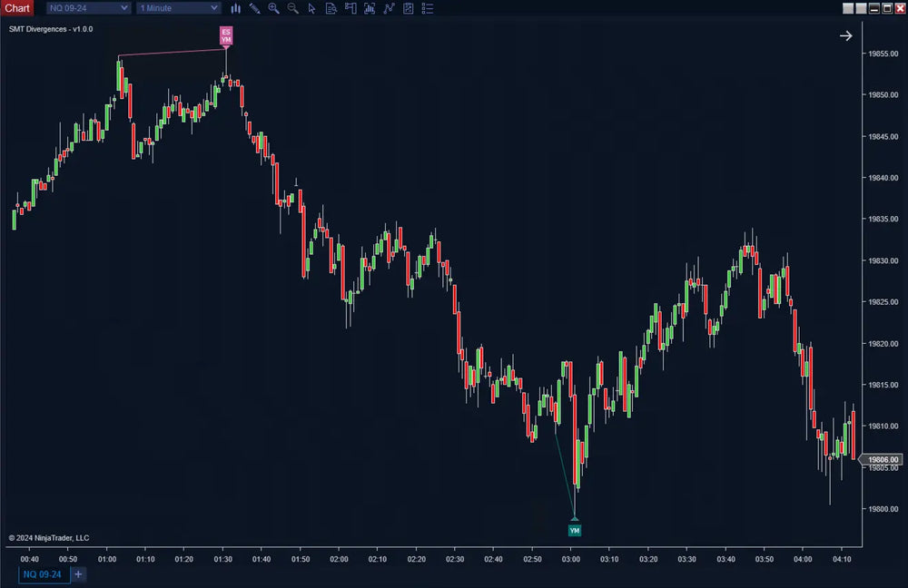908x588 pixels.
Task: Open the Indicators dialog icon
Action: (x=389, y=8)
